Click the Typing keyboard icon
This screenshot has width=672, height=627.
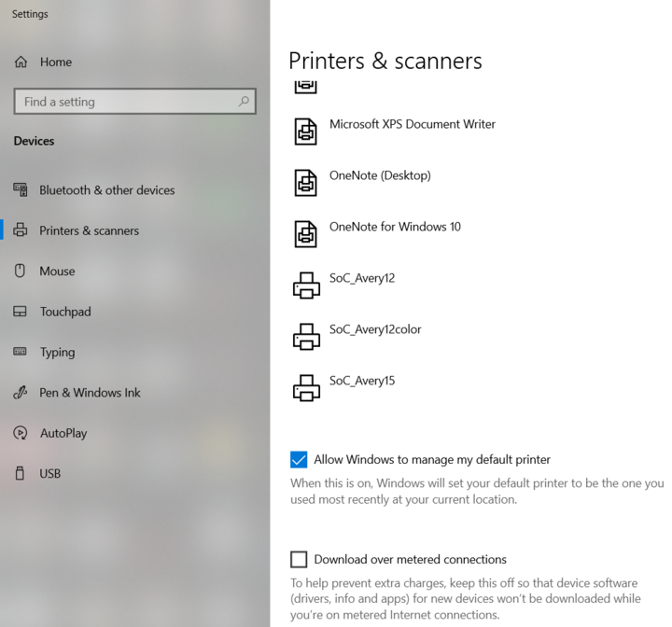click(20, 352)
